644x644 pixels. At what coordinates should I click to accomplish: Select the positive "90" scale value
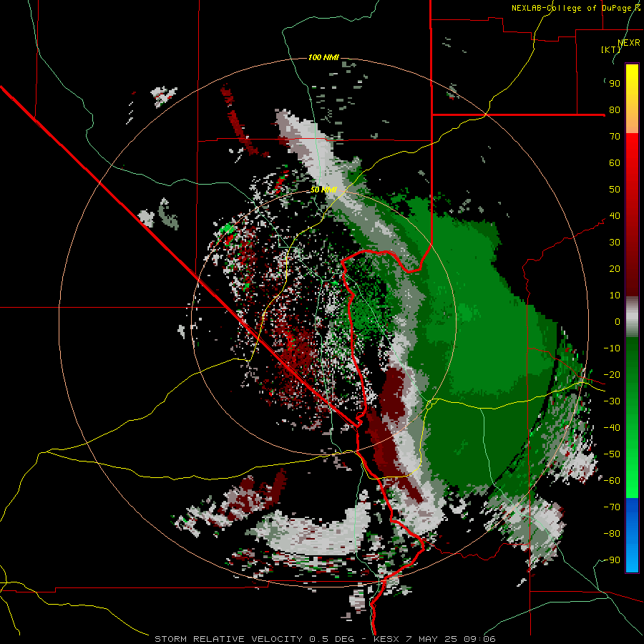[x=615, y=84]
